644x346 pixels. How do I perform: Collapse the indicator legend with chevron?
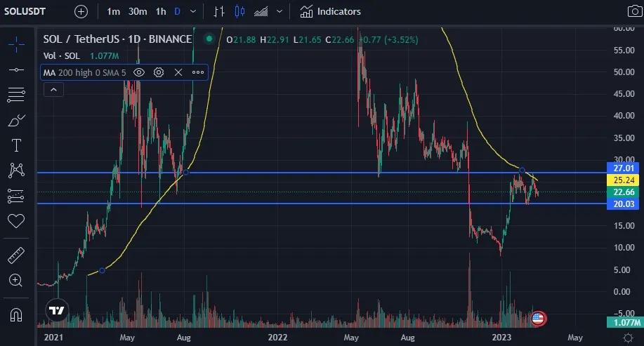53,89
